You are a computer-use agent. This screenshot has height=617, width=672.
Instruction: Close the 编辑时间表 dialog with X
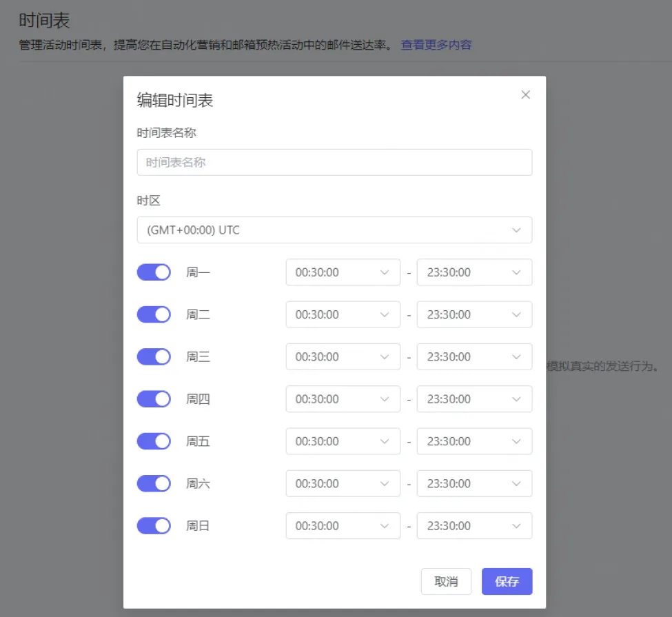pos(525,95)
